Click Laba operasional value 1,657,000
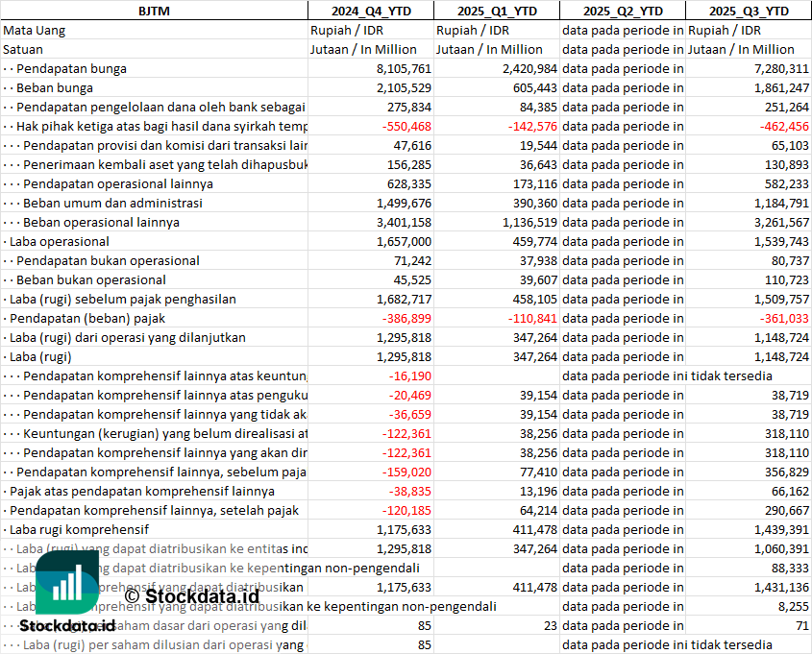 (404, 242)
